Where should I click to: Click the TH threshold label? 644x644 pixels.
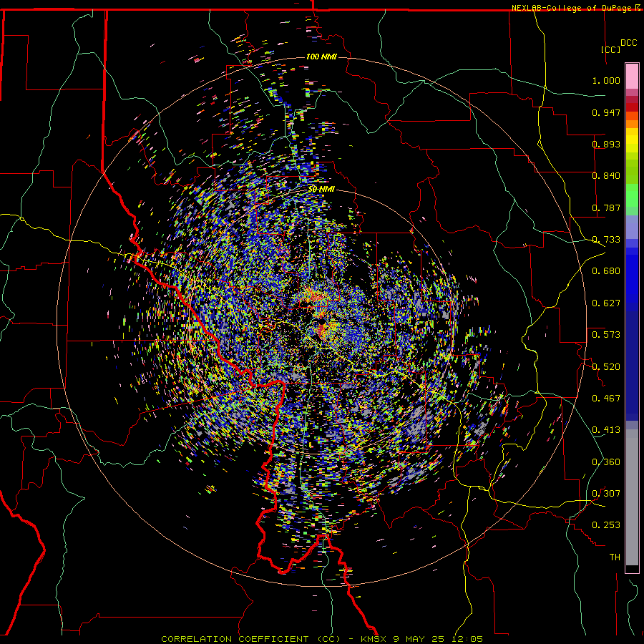(615, 557)
